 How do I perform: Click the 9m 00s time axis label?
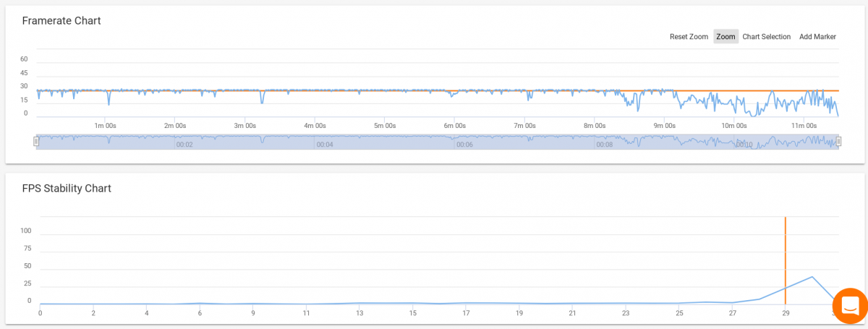(x=665, y=125)
